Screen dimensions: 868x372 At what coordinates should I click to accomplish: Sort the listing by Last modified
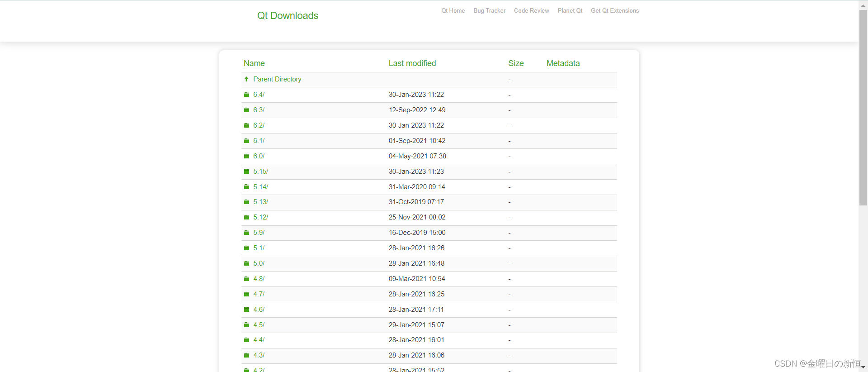(x=412, y=63)
